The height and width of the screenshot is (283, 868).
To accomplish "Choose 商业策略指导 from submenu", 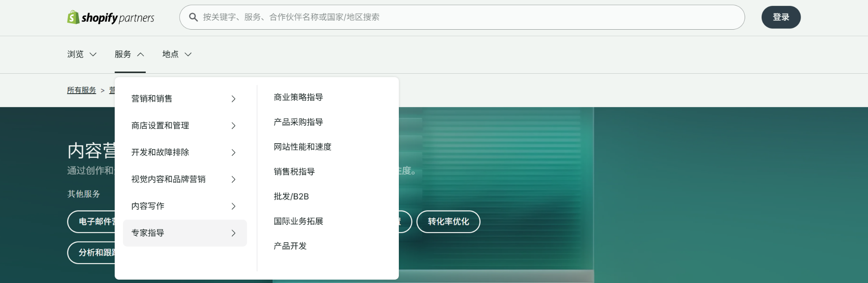I will (298, 97).
